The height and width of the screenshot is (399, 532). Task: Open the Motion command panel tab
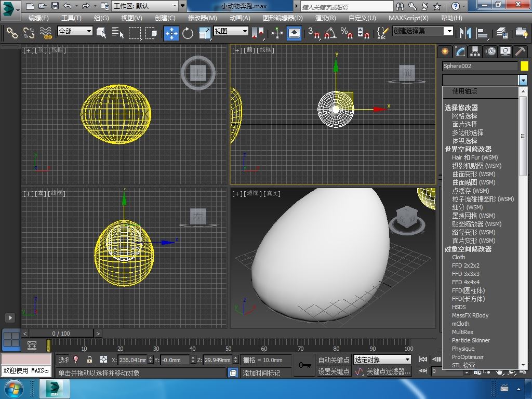[490, 51]
